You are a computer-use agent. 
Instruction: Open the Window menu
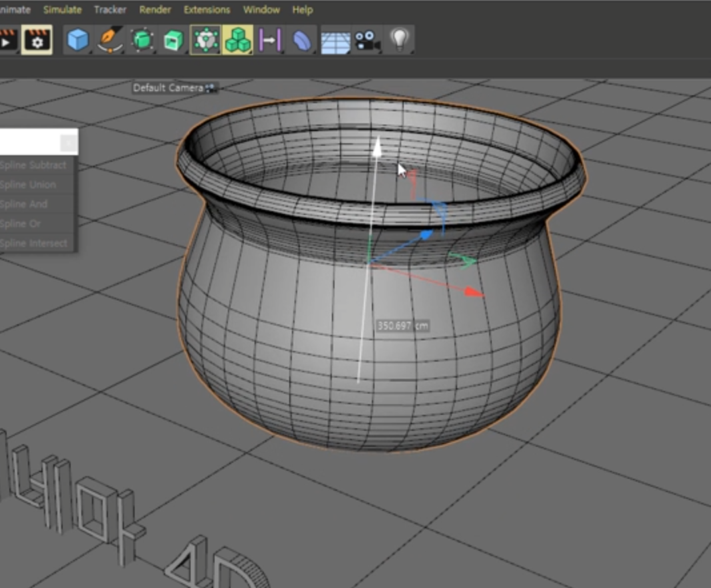tap(261, 9)
